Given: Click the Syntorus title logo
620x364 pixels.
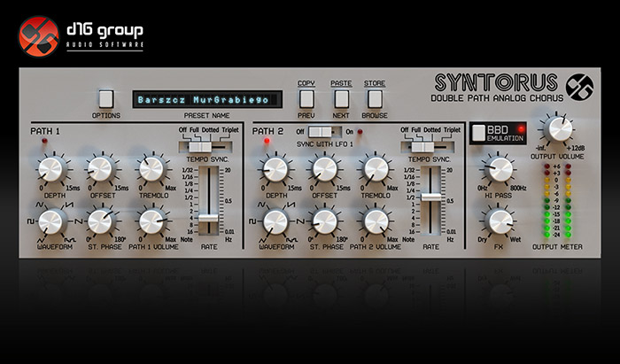Looking at the screenshot, I should pos(497,83).
